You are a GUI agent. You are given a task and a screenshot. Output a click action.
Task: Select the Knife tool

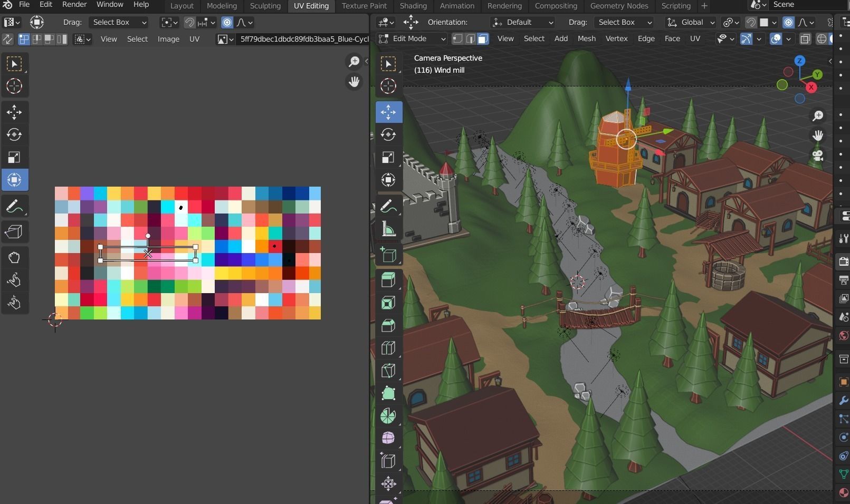(x=388, y=371)
